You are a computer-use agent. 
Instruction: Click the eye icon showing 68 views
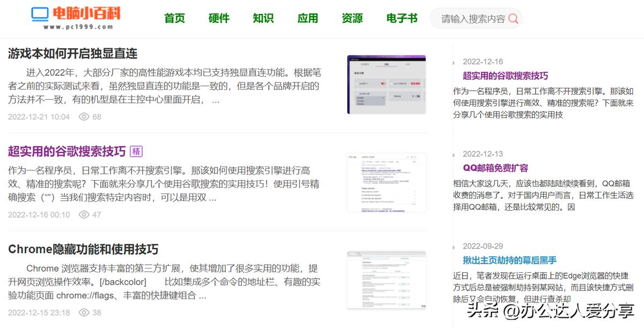pyautogui.click(x=85, y=117)
